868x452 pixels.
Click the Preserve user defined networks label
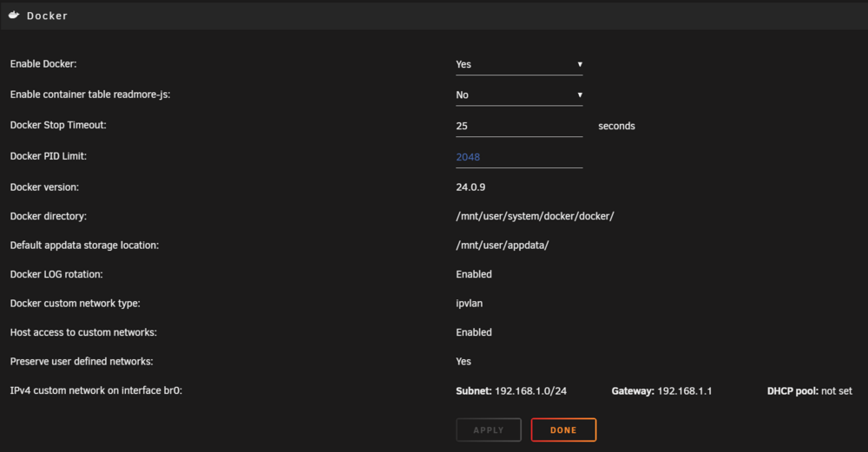click(82, 361)
